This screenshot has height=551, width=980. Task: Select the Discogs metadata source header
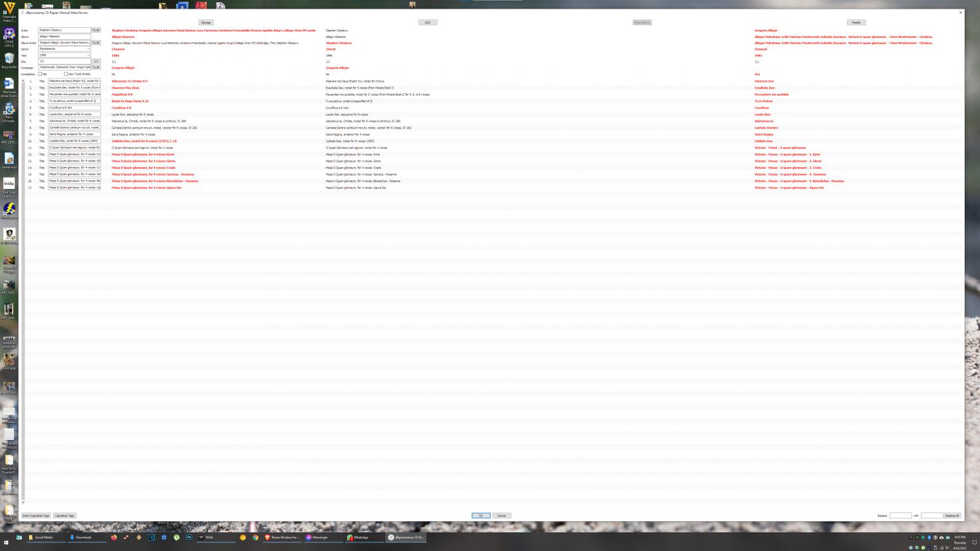pyautogui.click(x=205, y=23)
